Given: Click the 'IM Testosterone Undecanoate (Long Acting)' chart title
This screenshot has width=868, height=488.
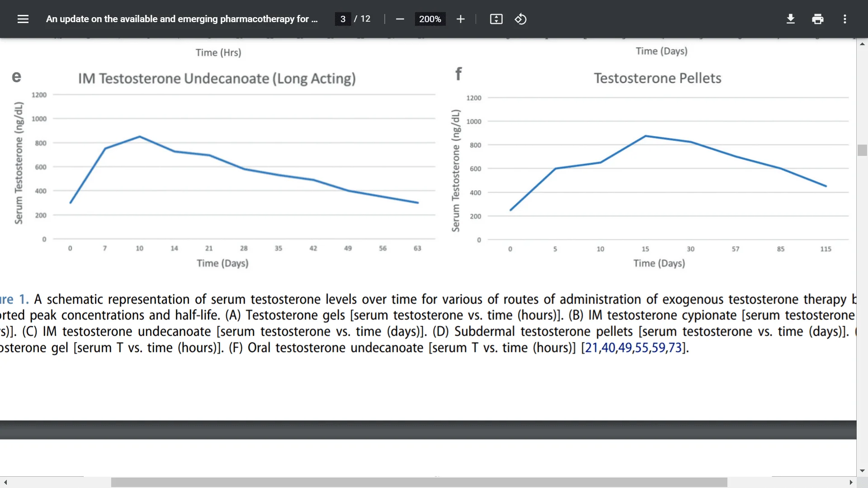Looking at the screenshot, I should click(x=217, y=79).
